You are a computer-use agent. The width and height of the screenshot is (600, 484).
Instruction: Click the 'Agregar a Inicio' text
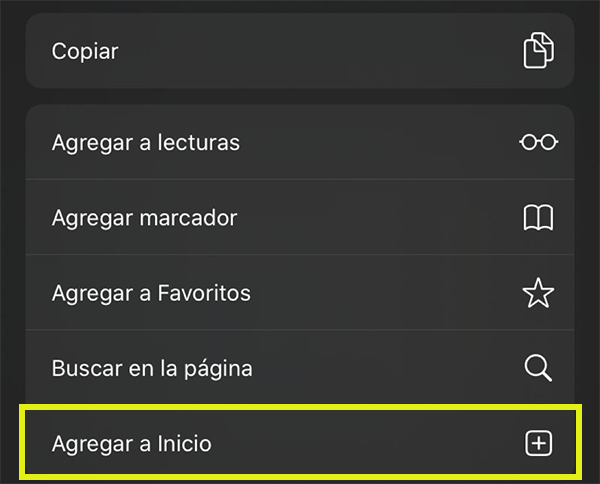[132, 444]
